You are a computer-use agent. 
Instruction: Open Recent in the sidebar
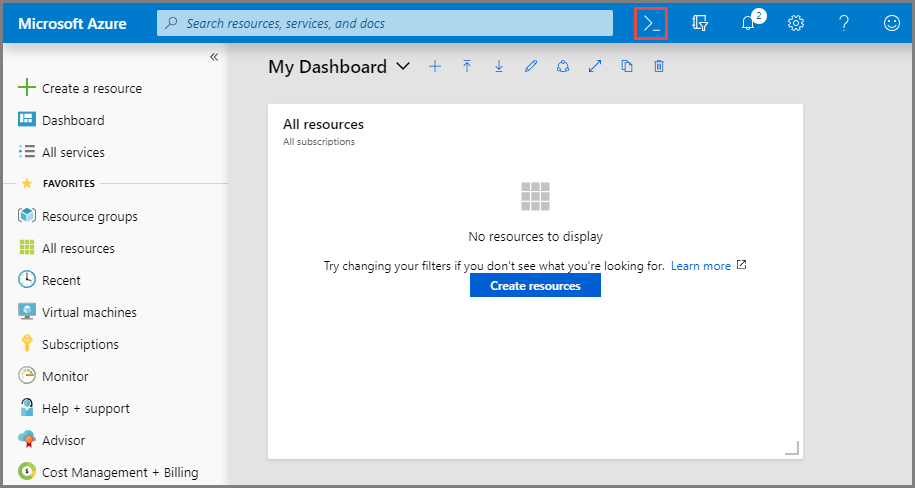61,281
